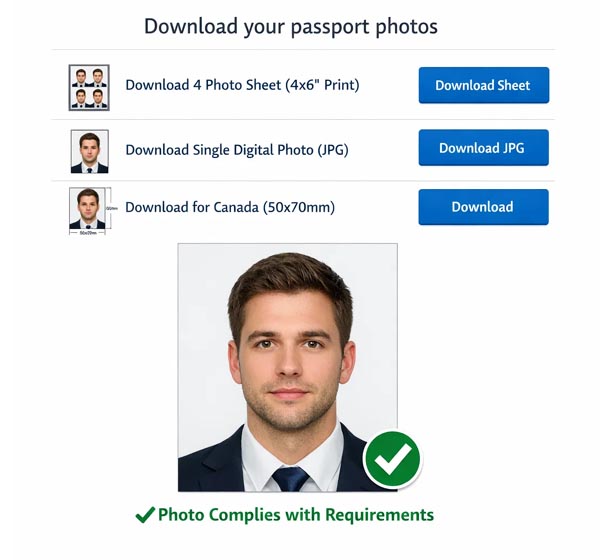Image resolution: width=600 pixels, height=560 pixels.
Task: Click the Download button for Canada
Action: [483, 207]
